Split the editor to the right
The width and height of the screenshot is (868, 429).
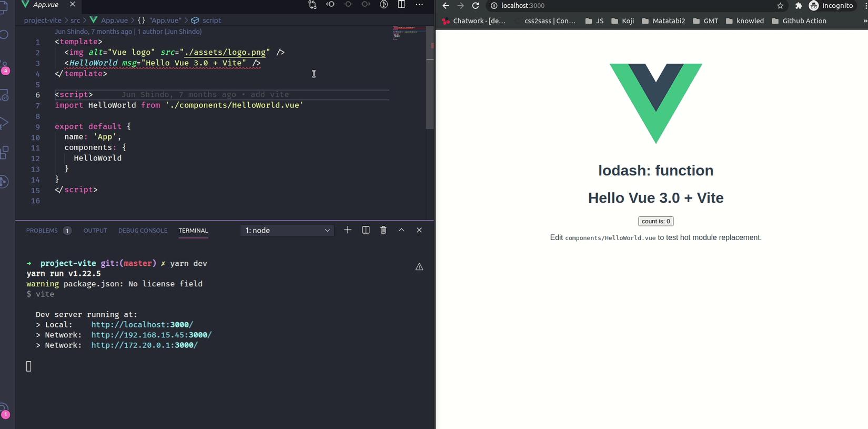(x=401, y=5)
